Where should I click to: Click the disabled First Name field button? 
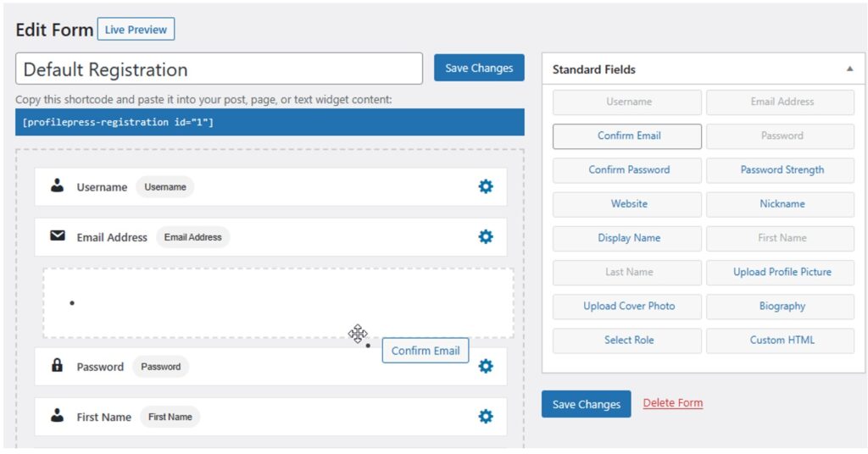(781, 238)
